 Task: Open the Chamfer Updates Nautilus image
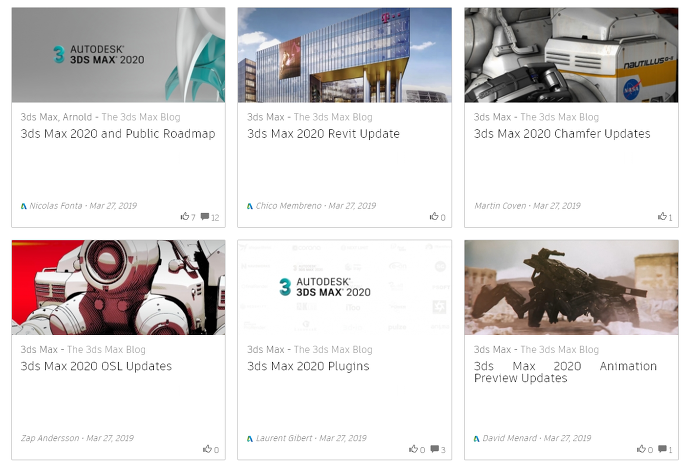[571, 55]
